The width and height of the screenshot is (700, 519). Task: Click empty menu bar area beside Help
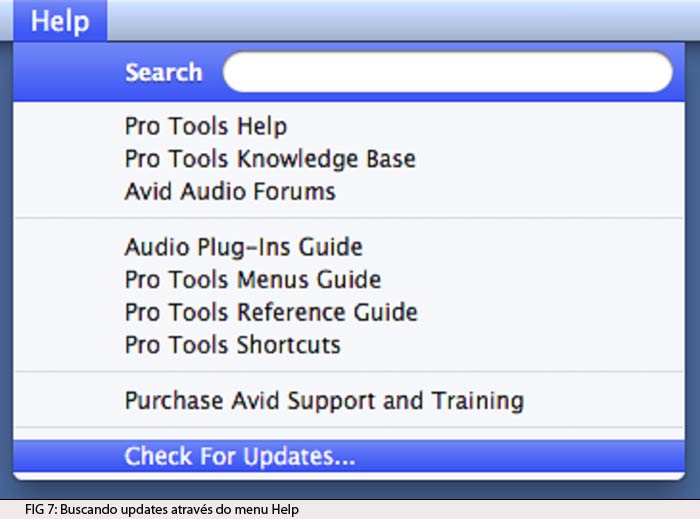(402, 20)
